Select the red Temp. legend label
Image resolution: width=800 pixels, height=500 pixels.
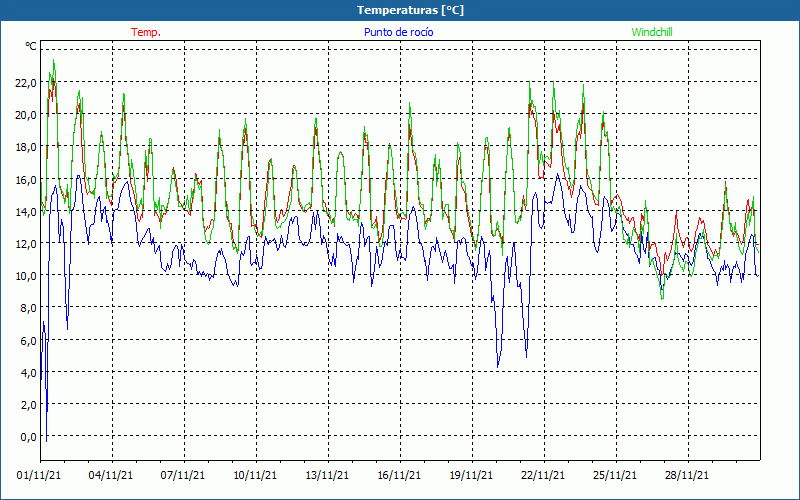[x=146, y=32]
